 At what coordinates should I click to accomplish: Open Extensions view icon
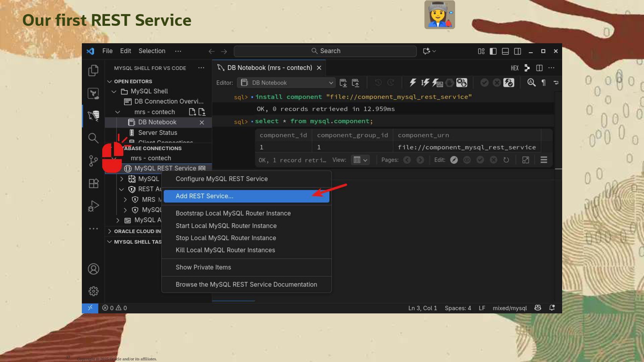pyautogui.click(x=93, y=183)
